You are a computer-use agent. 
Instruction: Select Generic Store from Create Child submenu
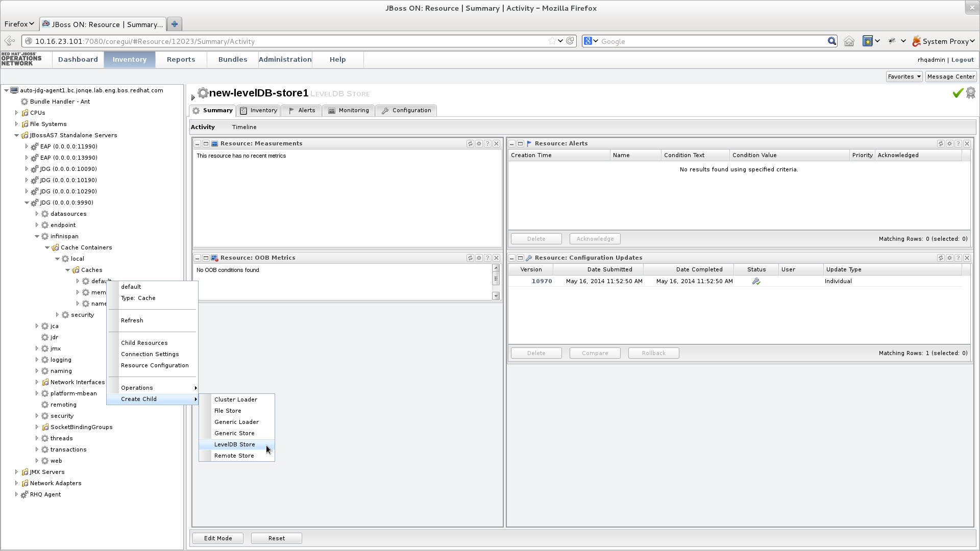click(x=234, y=433)
